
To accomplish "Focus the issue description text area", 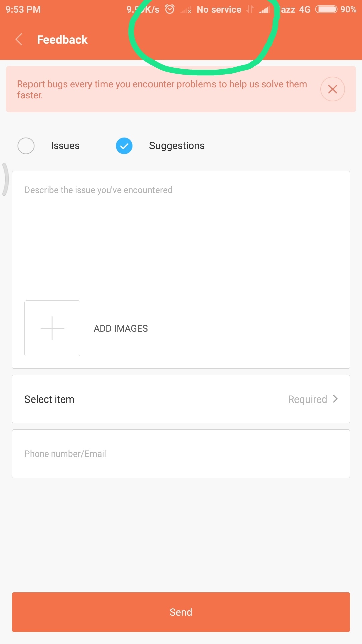I will tap(181, 235).
